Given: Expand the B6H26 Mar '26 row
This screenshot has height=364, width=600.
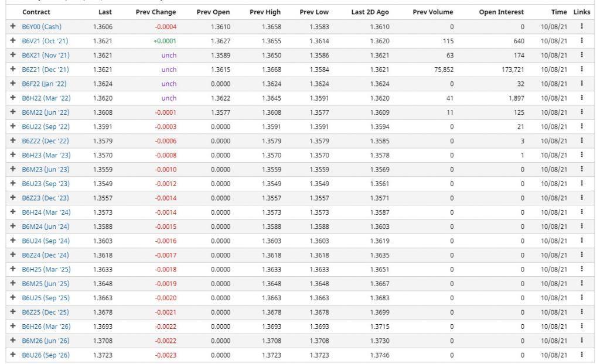Looking at the screenshot, I should pos(13,326).
